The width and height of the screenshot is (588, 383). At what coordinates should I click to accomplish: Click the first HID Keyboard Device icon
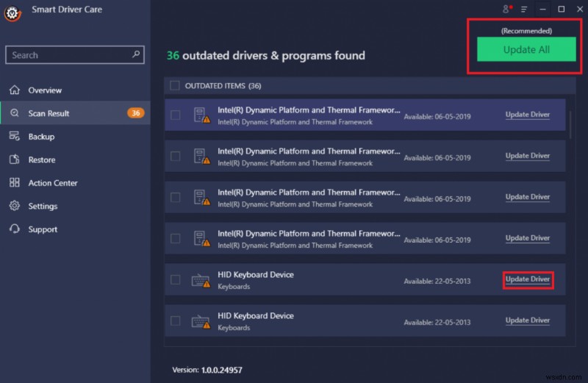201,280
